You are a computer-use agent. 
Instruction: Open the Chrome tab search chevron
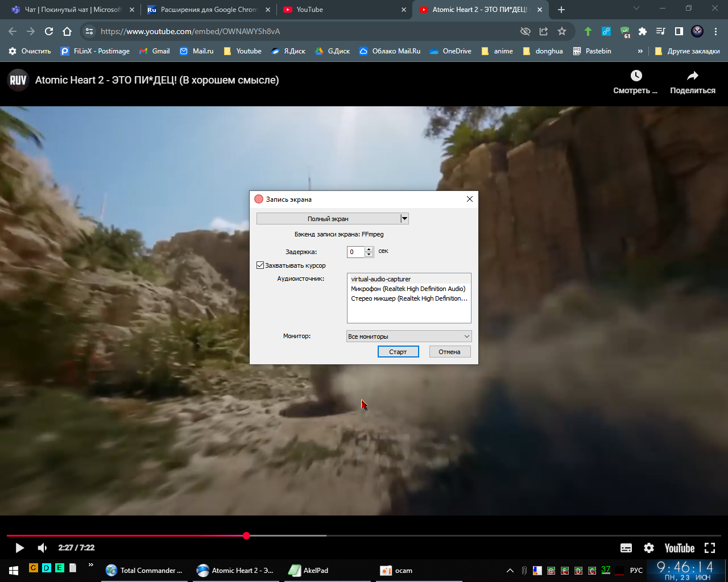[636, 9]
